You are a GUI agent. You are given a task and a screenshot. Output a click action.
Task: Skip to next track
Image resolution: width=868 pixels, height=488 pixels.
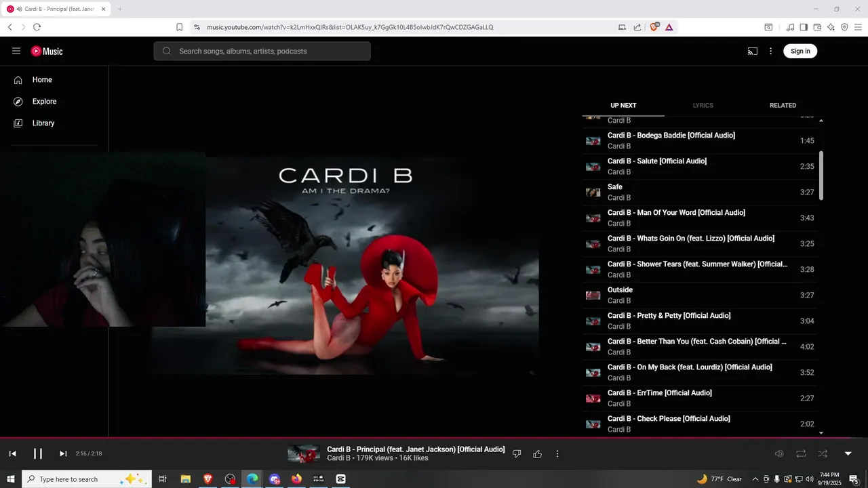pos(63,453)
